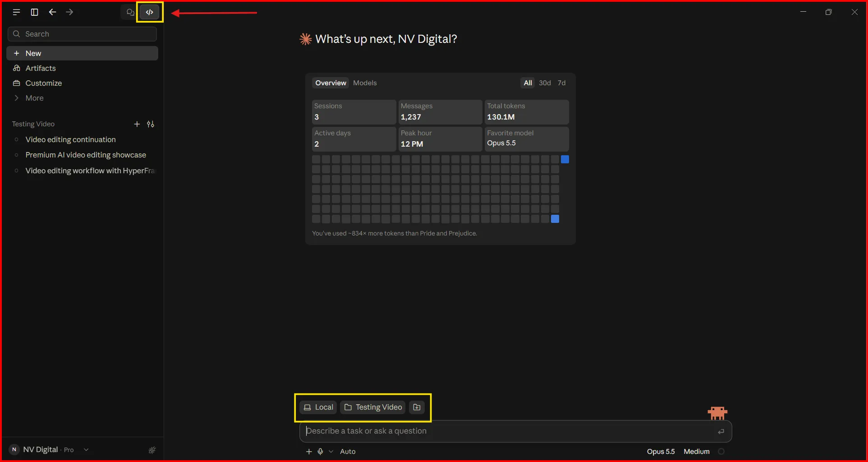
Task: Switch to the Overview tab
Action: coord(331,83)
